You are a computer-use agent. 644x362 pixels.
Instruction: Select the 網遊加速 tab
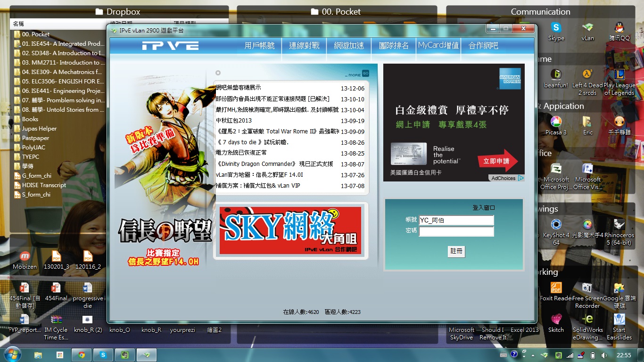point(349,46)
